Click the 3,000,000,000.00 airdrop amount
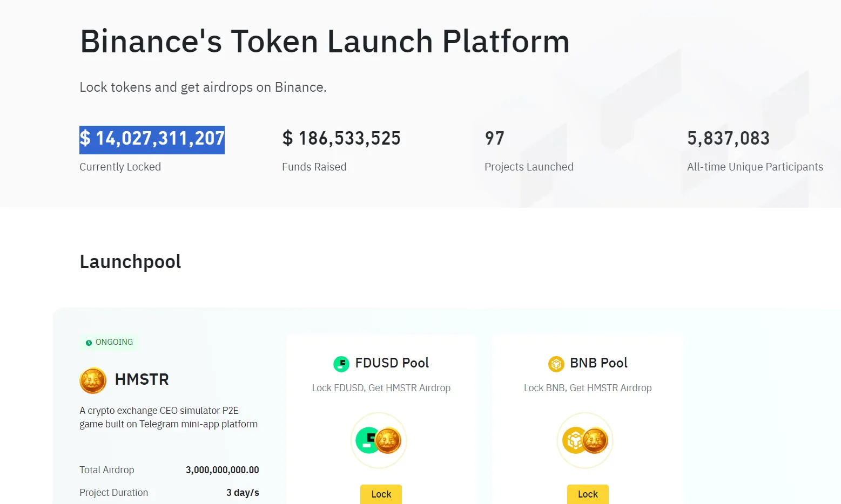Image resolution: width=841 pixels, height=504 pixels. point(223,470)
